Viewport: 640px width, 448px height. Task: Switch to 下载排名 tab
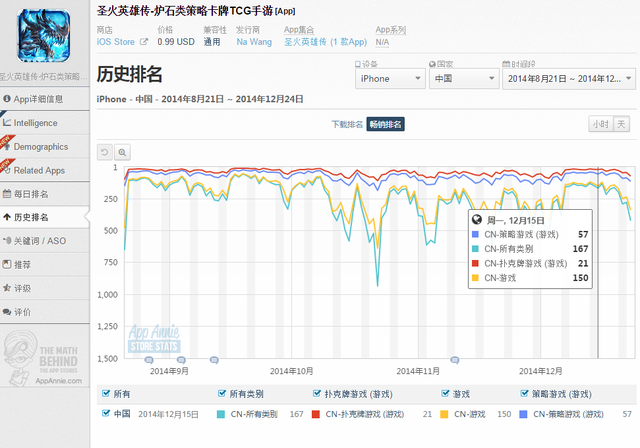(347, 124)
